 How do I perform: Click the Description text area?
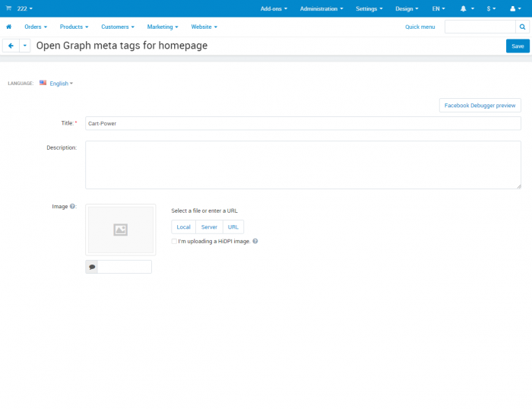tap(303, 165)
